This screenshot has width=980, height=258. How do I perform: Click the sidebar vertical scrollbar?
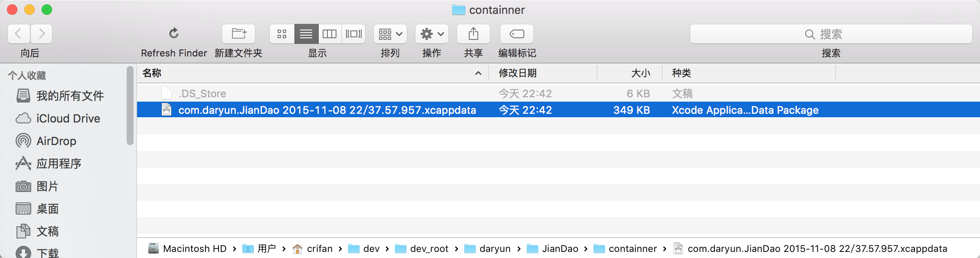(130, 106)
